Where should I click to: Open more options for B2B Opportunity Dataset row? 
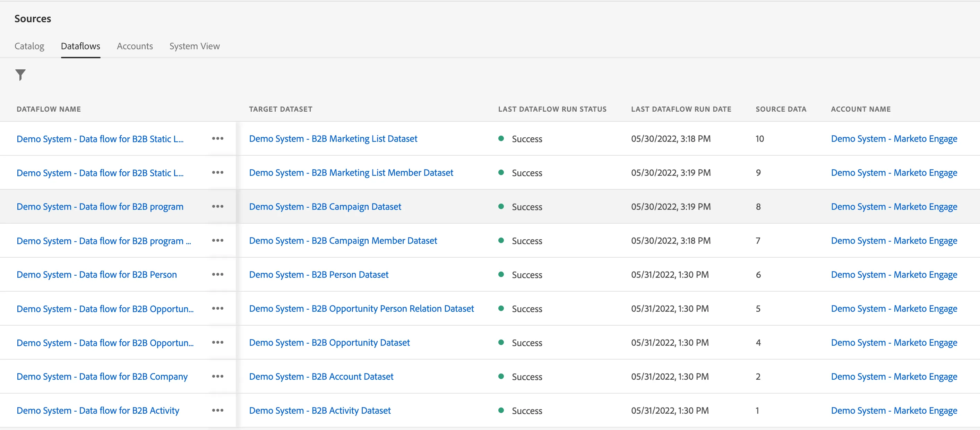218,343
